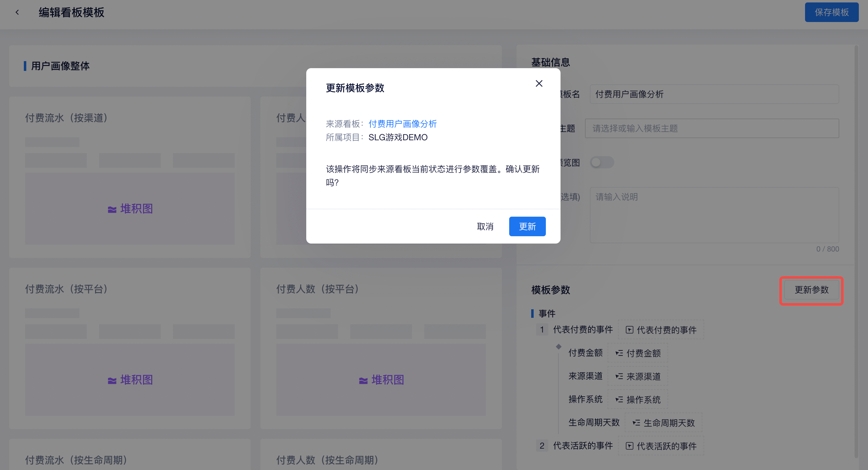Viewport: 868px width, 470px height.
Task: Toggle the preview image switch
Action: point(601,163)
